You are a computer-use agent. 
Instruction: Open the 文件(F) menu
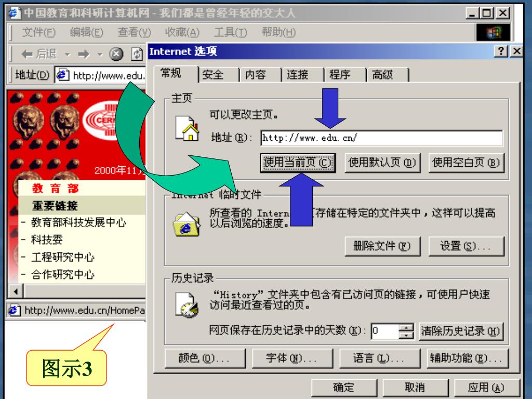click(38, 32)
